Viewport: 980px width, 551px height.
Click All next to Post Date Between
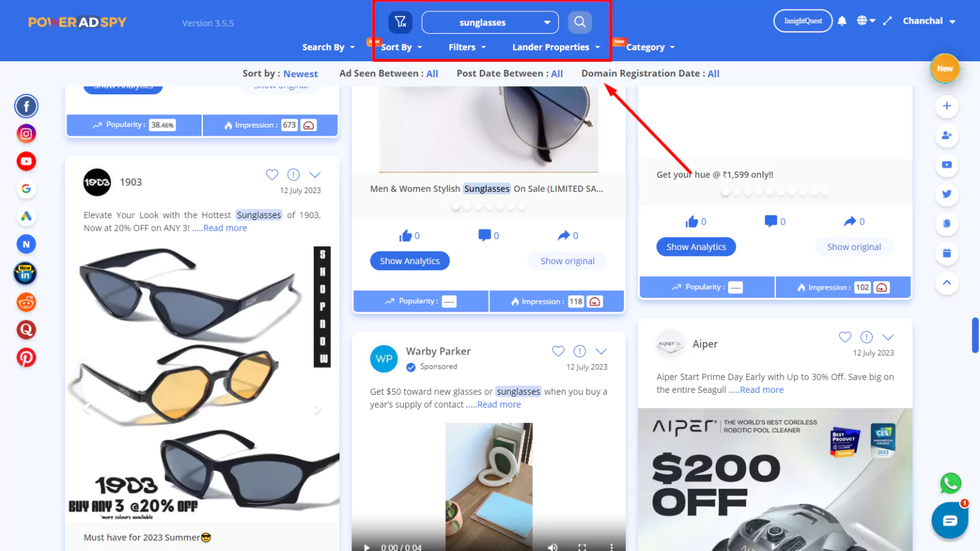[557, 74]
